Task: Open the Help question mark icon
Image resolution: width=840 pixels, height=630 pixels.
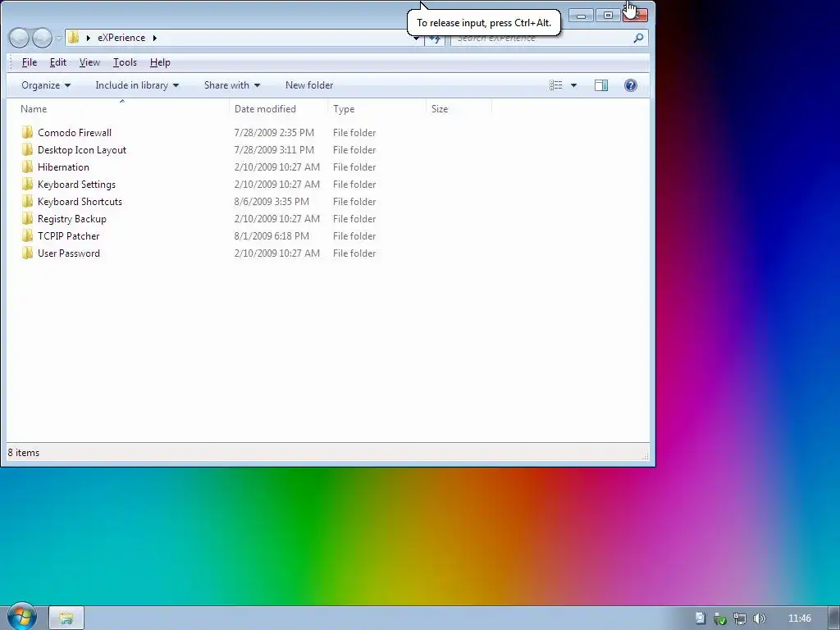Action: [631, 85]
